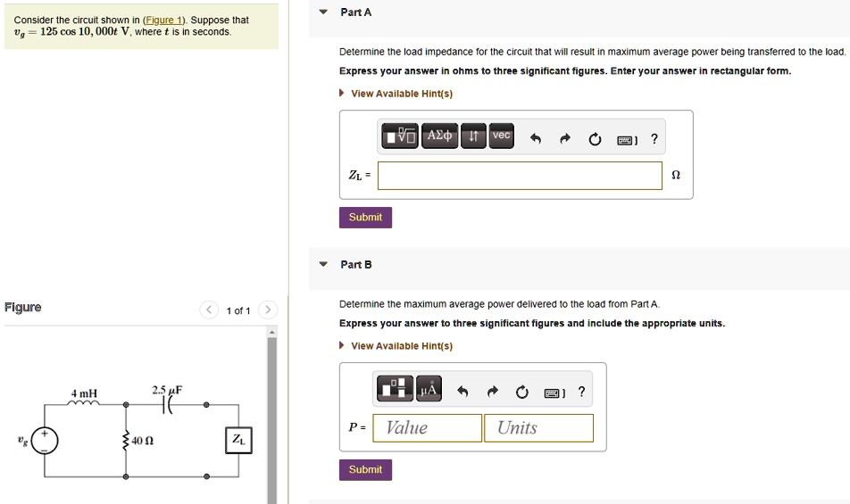The width and height of the screenshot is (850, 504).
Task: Undo last entry in Part A toolbar
Action: click(536, 139)
